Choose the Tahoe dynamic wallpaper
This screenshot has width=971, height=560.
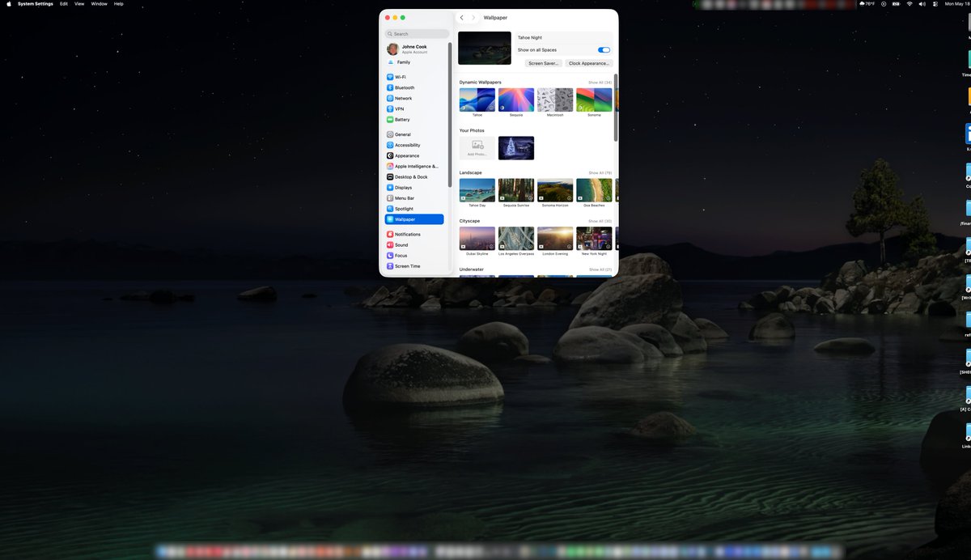(477, 100)
